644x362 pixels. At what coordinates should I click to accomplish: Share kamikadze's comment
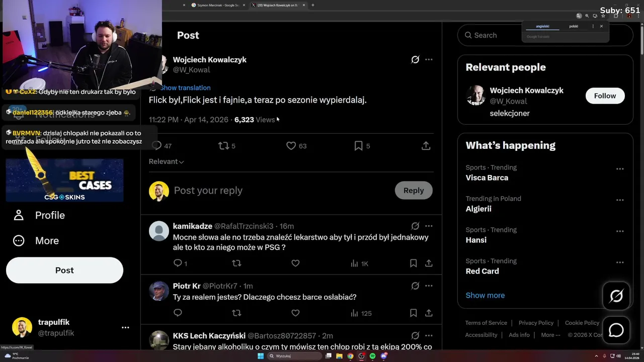pos(429,263)
